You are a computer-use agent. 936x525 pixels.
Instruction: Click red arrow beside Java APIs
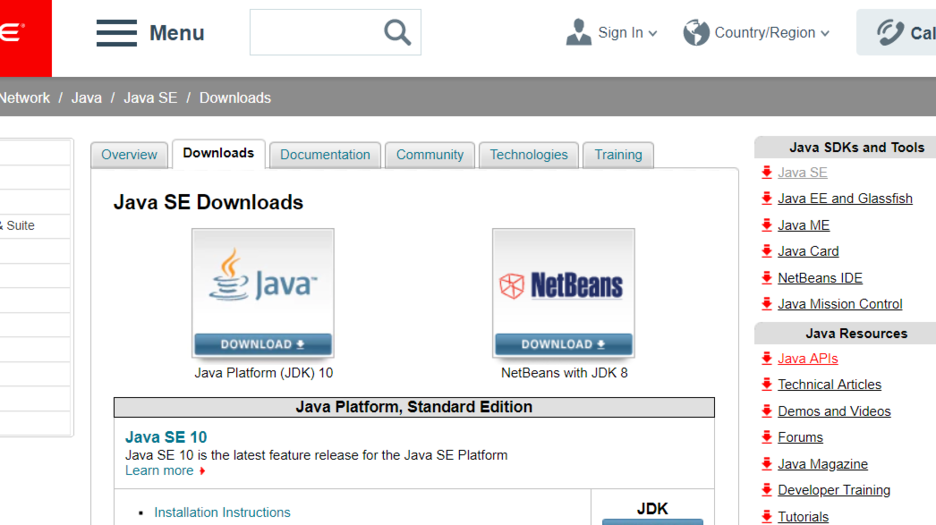[767, 358]
